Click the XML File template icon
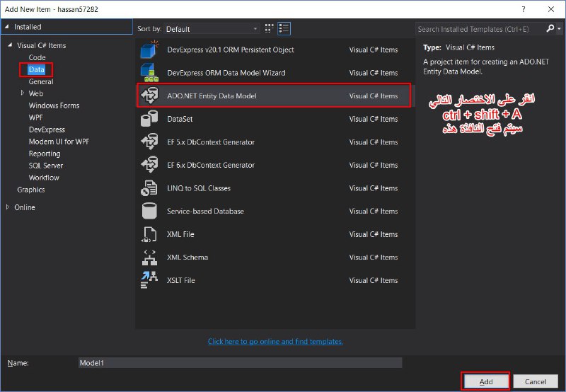Viewport: 566px width, 392px height. coord(149,234)
